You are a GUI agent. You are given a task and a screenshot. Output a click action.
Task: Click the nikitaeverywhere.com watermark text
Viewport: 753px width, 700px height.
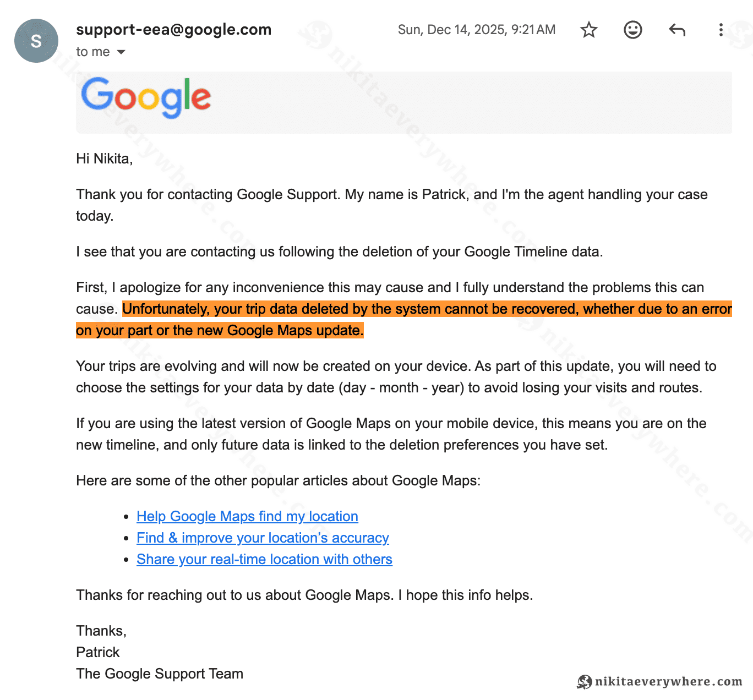point(668,682)
